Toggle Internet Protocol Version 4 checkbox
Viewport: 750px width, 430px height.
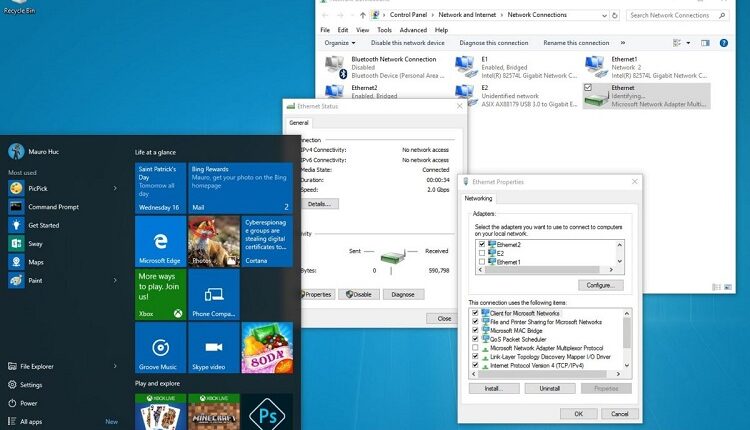pyautogui.click(x=475, y=365)
